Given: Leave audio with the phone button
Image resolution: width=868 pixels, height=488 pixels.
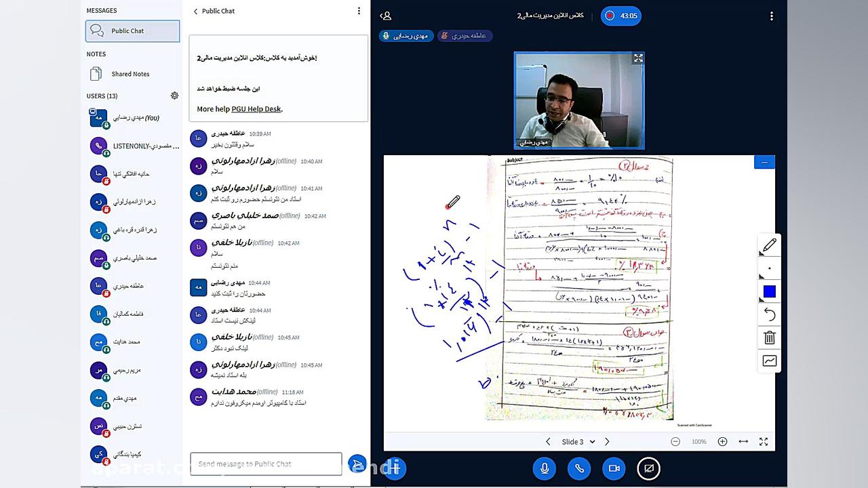Looking at the screenshot, I should pos(579,468).
